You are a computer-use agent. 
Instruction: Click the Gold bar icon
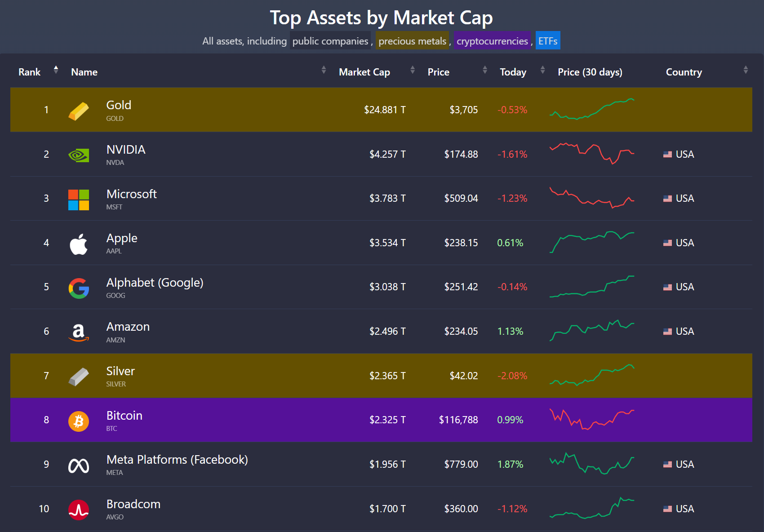point(79,111)
